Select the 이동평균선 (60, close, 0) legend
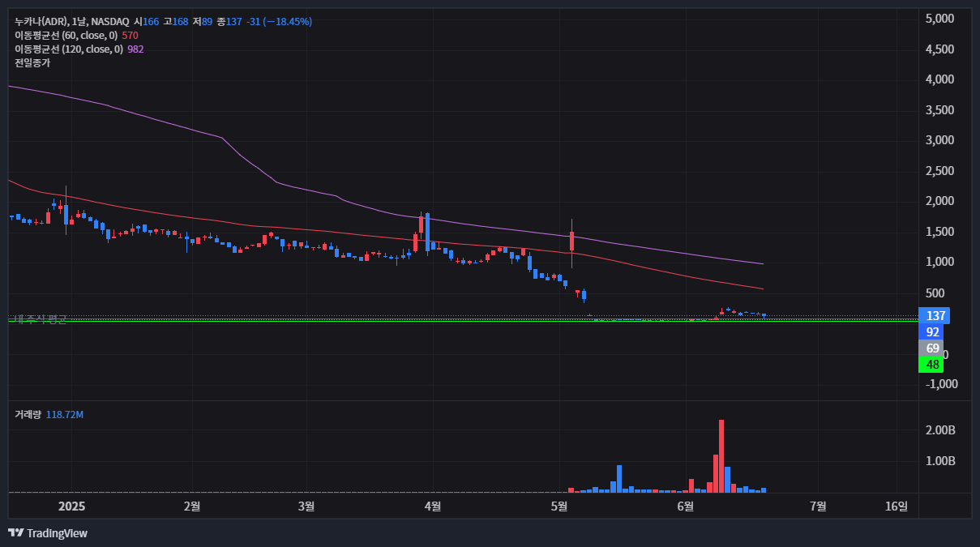The width and height of the screenshot is (980, 547). coord(66,35)
